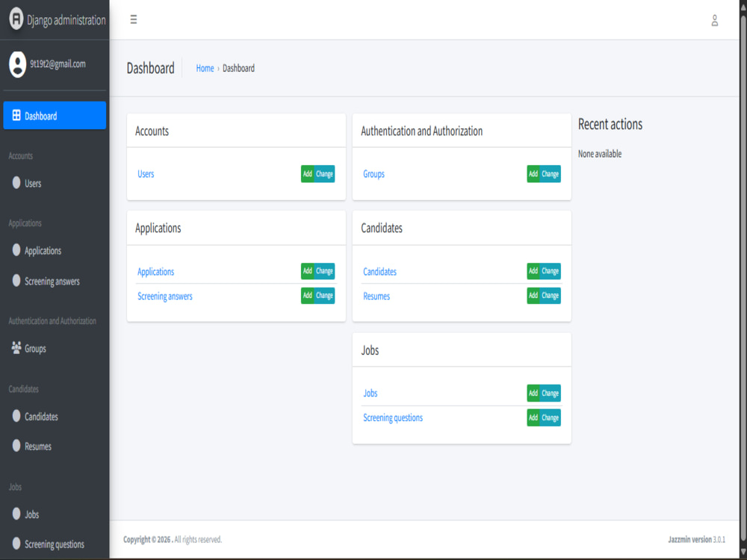The width and height of the screenshot is (747, 560).
Task: Click Change button for Users
Action: click(x=324, y=174)
